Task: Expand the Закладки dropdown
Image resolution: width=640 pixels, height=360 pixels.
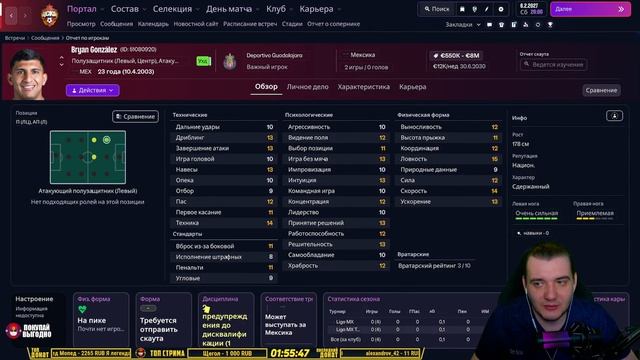Action: pyautogui.click(x=462, y=24)
